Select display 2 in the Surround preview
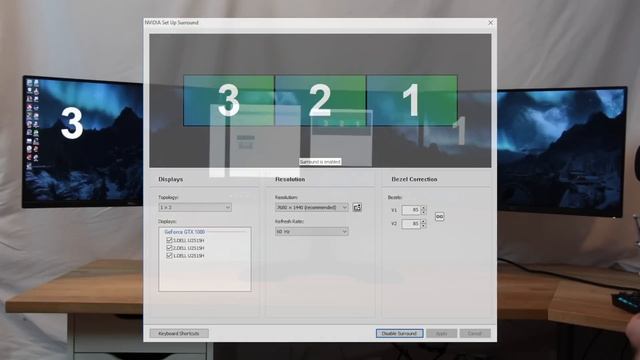Image resolution: width=640 pixels, height=360 pixels. click(320, 100)
